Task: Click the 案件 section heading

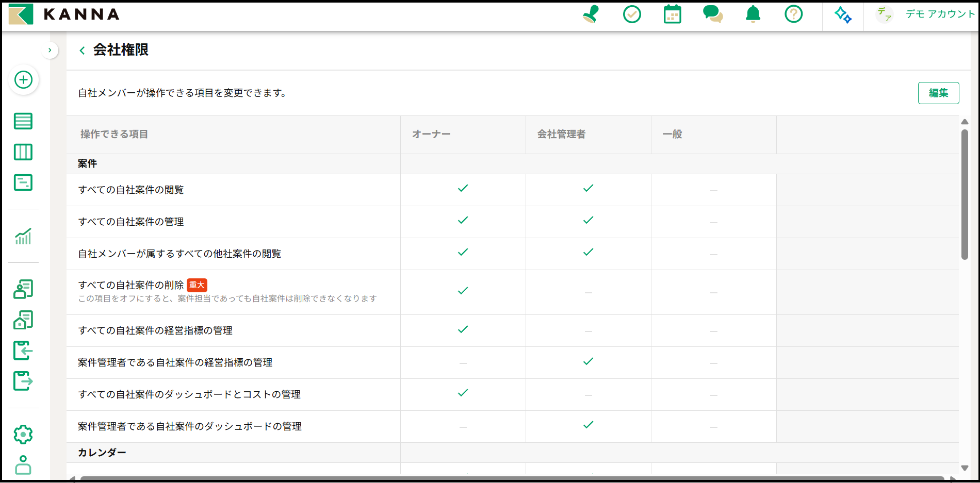Action: coord(87,164)
